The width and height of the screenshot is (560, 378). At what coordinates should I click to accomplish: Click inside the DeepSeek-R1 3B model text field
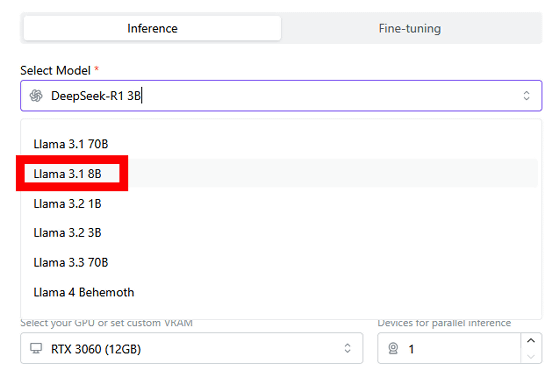pyautogui.click(x=282, y=96)
